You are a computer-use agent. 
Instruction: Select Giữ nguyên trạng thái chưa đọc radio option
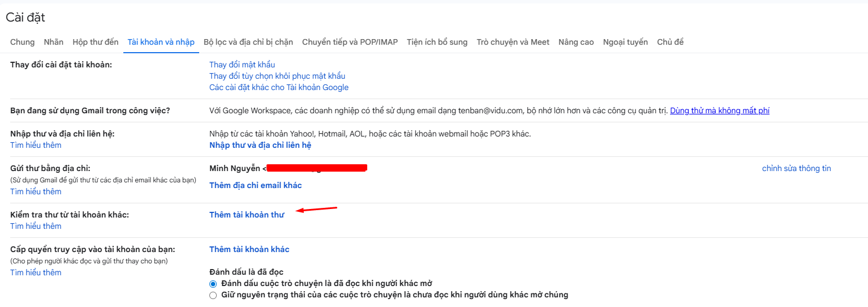point(213,295)
